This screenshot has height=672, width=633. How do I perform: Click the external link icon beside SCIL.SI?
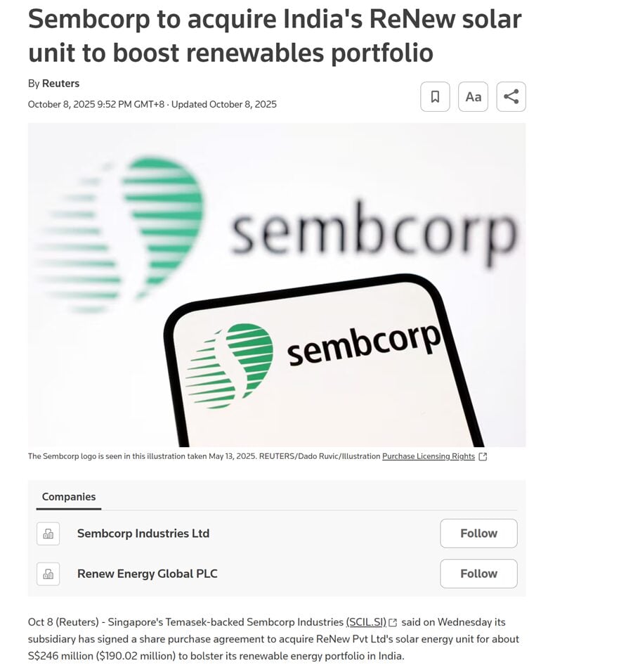[x=393, y=623]
